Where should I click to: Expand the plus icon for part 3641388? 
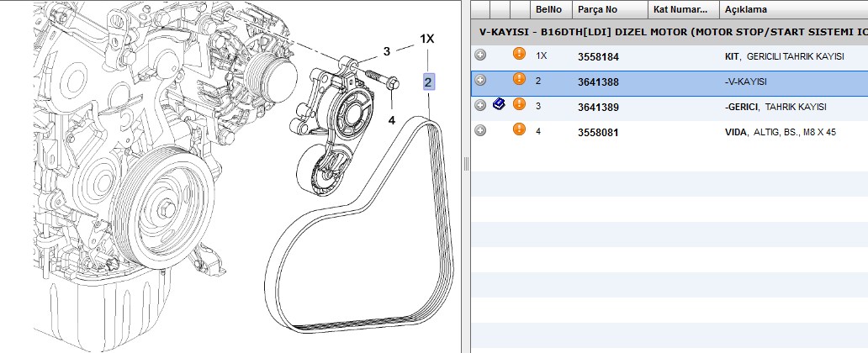pos(480,80)
